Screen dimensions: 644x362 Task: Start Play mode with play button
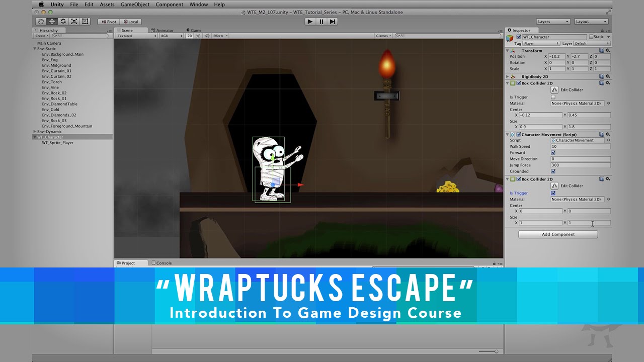pyautogui.click(x=310, y=21)
